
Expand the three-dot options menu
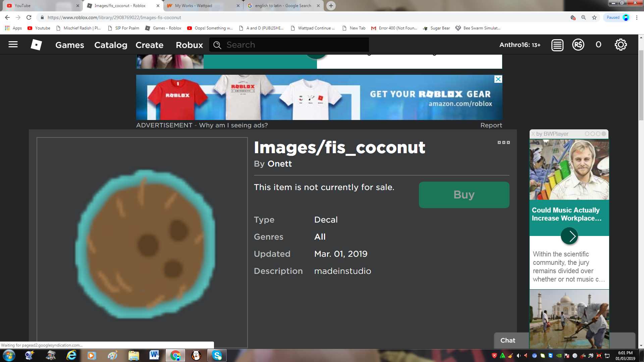pyautogui.click(x=504, y=142)
